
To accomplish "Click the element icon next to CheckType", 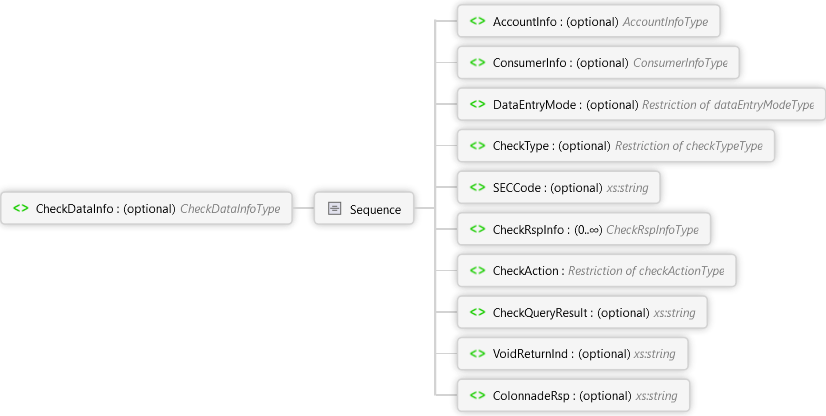I will pyautogui.click(x=478, y=146).
